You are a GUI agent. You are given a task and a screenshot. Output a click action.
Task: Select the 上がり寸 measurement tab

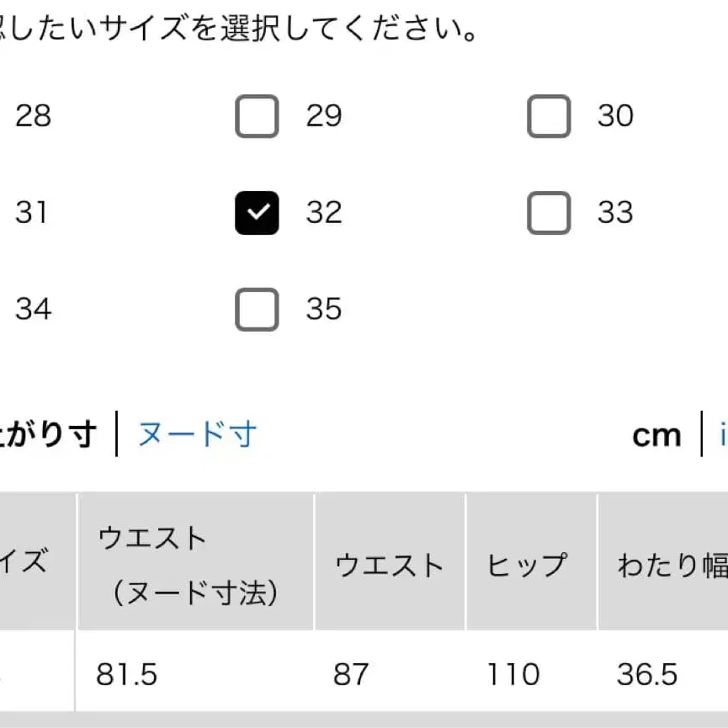point(46,434)
